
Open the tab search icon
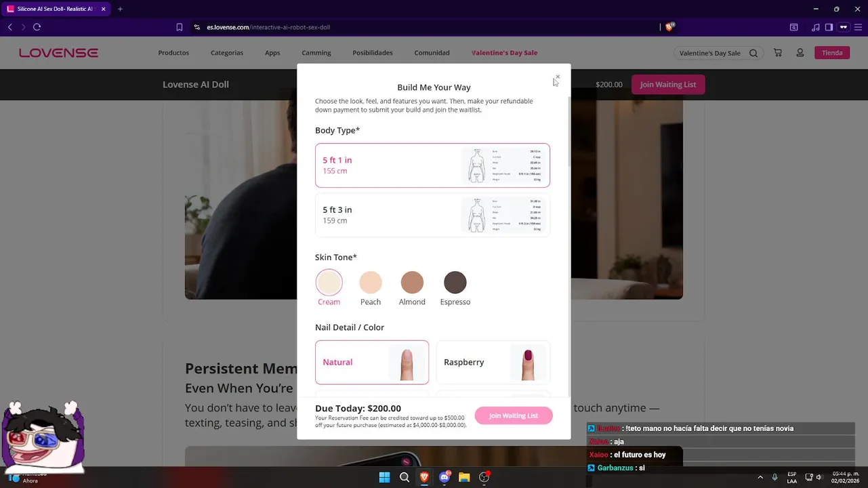point(793,27)
